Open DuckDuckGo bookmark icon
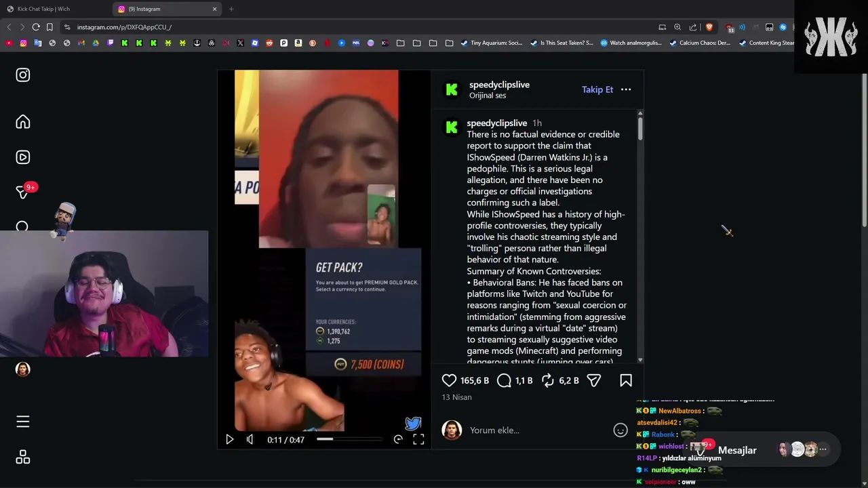This screenshot has height=488, width=868. tap(313, 43)
